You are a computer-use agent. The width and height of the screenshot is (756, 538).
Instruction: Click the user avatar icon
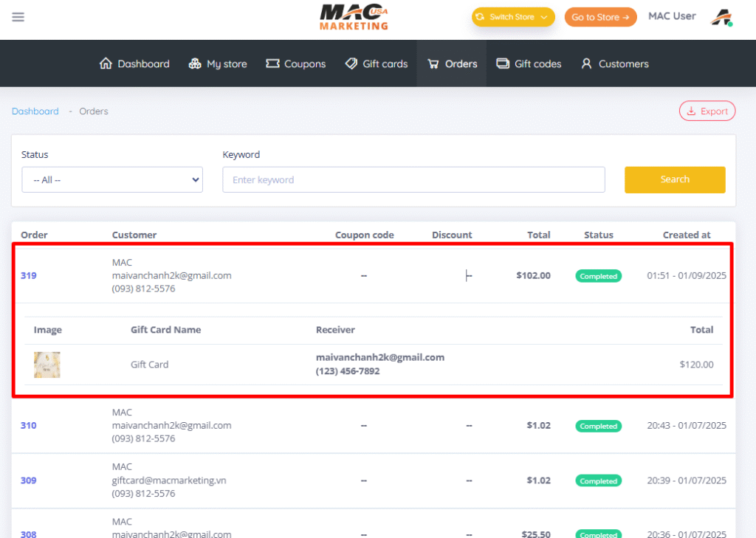point(721,18)
